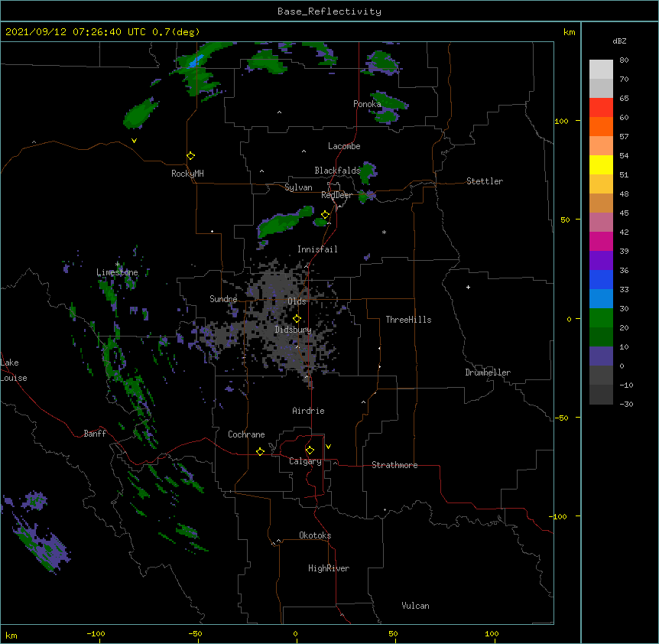
Task: Click the white asterisk above Limestone label
Action: (117, 265)
